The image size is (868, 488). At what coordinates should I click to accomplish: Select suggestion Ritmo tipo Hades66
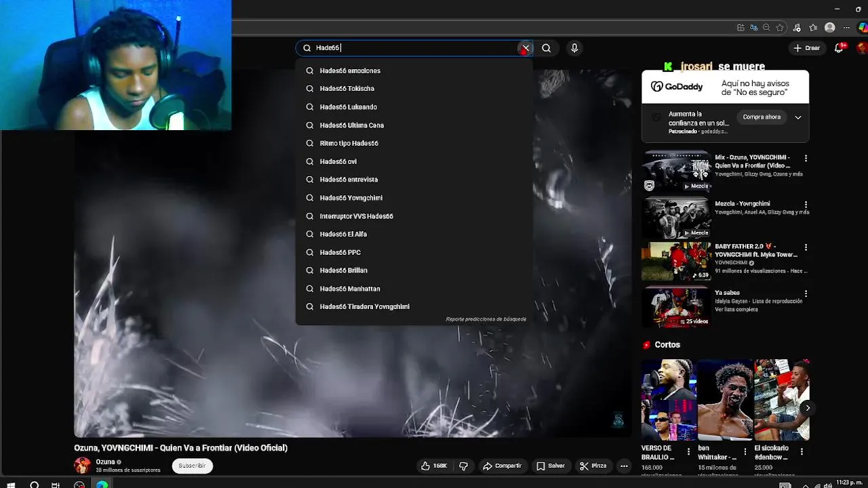[414, 144]
